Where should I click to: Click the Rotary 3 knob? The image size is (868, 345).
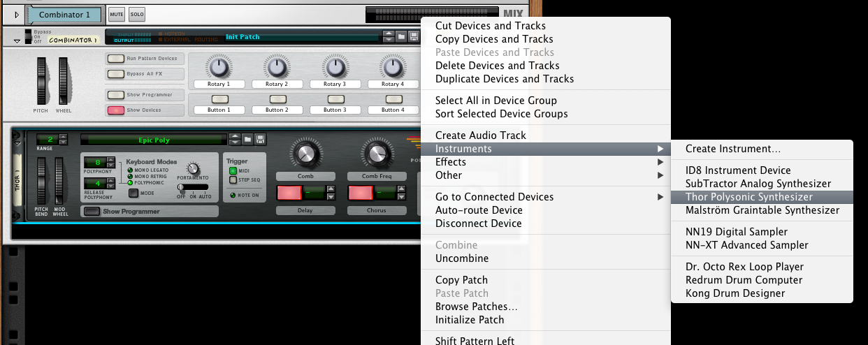click(x=334, y=67)
